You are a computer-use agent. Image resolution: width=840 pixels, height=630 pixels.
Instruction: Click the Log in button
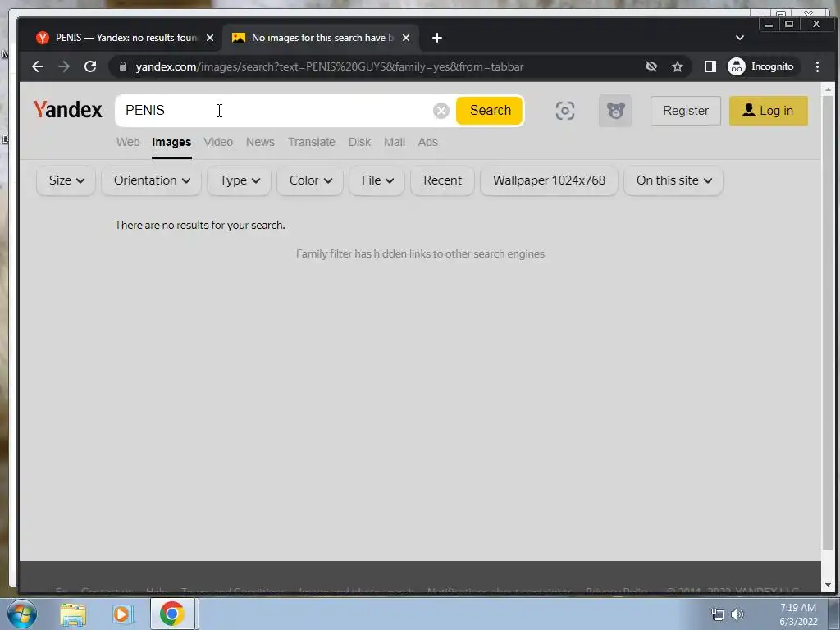pyautogui.click(x=768, y=111)
